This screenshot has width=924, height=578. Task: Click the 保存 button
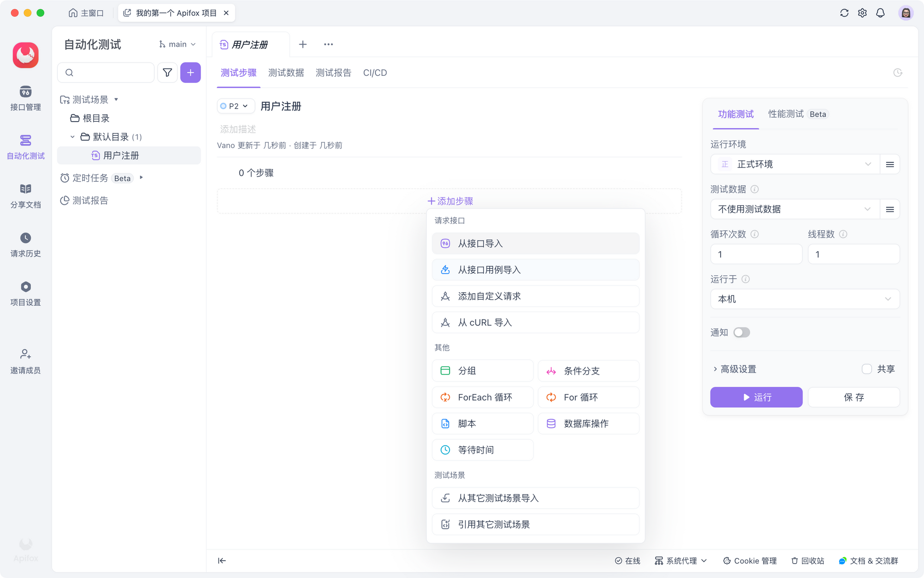853,397
